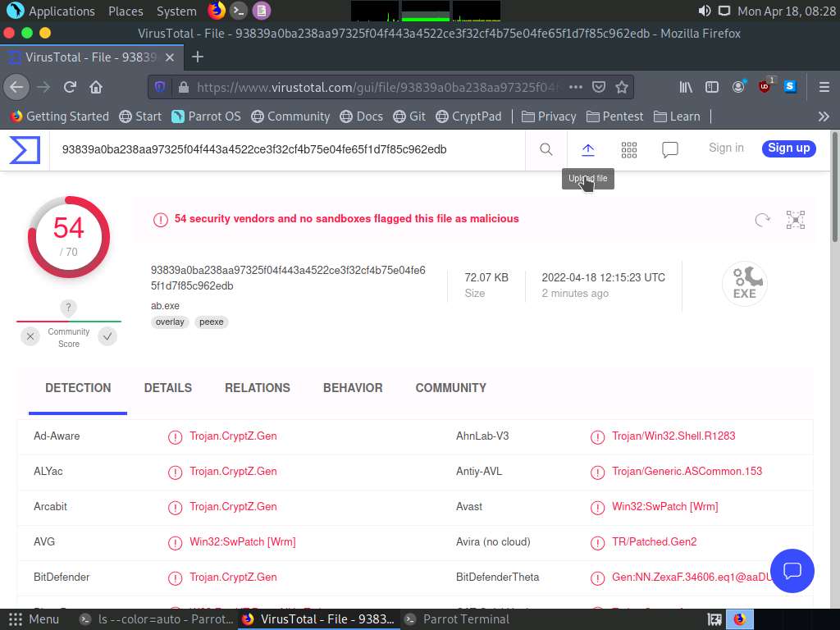The height and width of the screenshot is (630, 840).
Task: Click the VirusTotal logo icon
Action: click(25, 150)
